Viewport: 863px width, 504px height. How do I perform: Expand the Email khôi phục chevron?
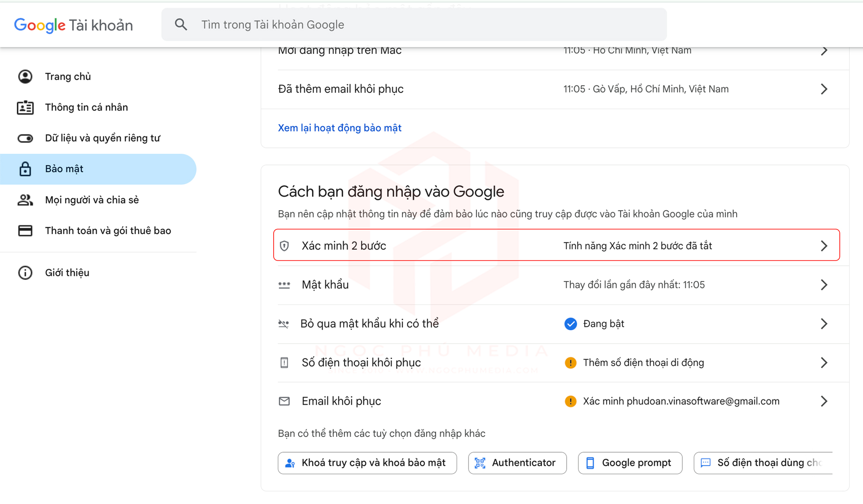pyautogui.click(x=824, y=401)
